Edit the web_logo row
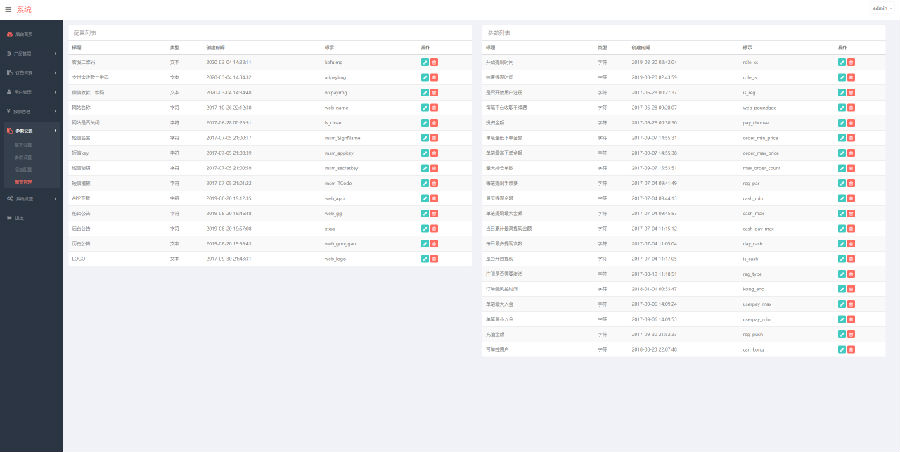Screen dimensions: 900x452 tap(425, 258)
